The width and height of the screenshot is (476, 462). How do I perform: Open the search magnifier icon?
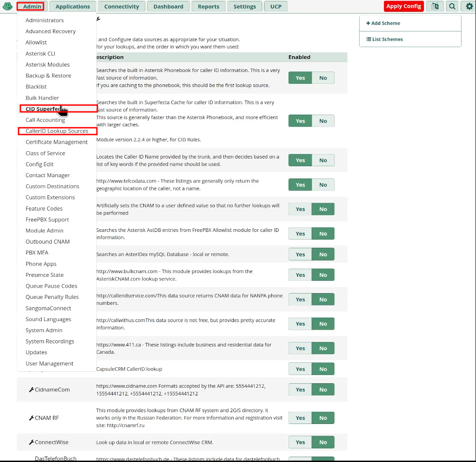(452, 6)
